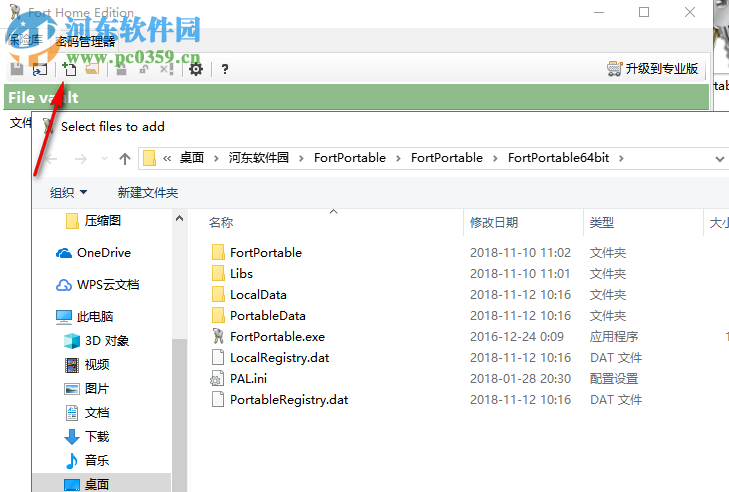Click the shopping cart upgrade icon
This screenshot has width=729, height=492.
click(614, 69)
